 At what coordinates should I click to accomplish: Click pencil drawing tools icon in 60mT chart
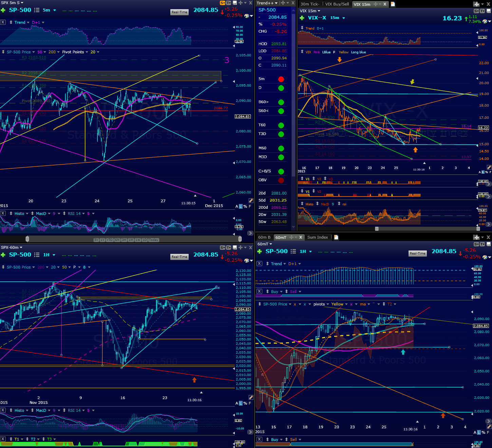[x=489, y=427]
